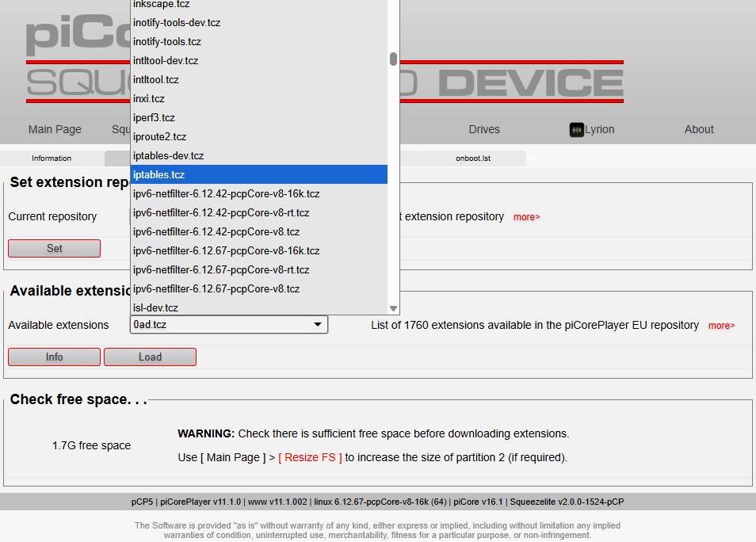Screen dimensions: 756x542
Task: Switch to the onboot.lst tab
Action: point(473,158)
